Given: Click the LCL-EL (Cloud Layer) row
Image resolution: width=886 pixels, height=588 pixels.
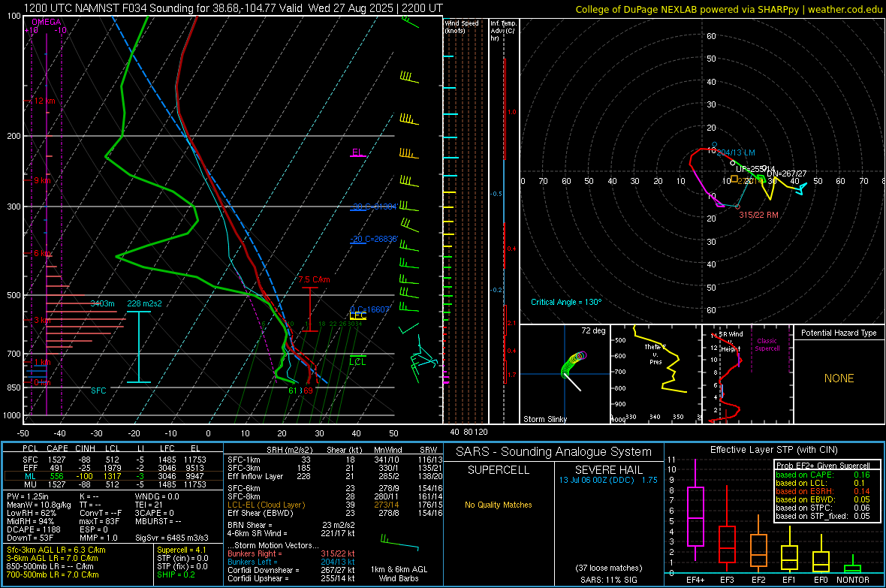Looking at the screenshot, I should pyautogui.click(x=335, y=505).
